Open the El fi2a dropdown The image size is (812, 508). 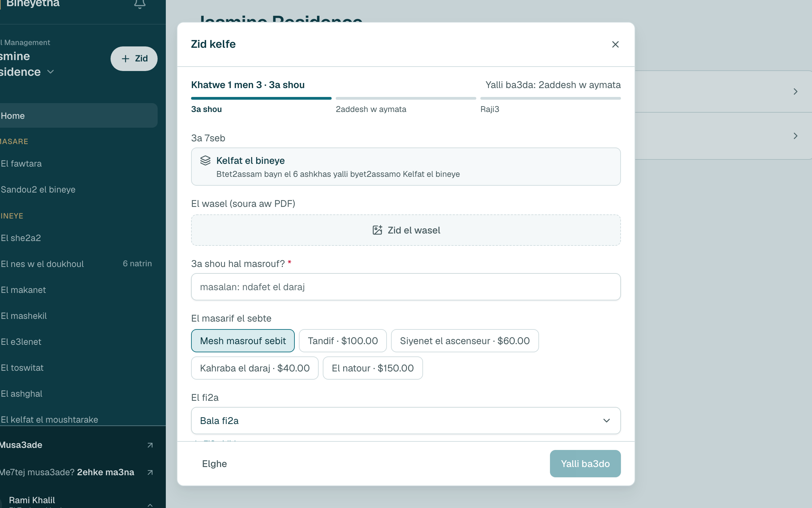[406, 421]
